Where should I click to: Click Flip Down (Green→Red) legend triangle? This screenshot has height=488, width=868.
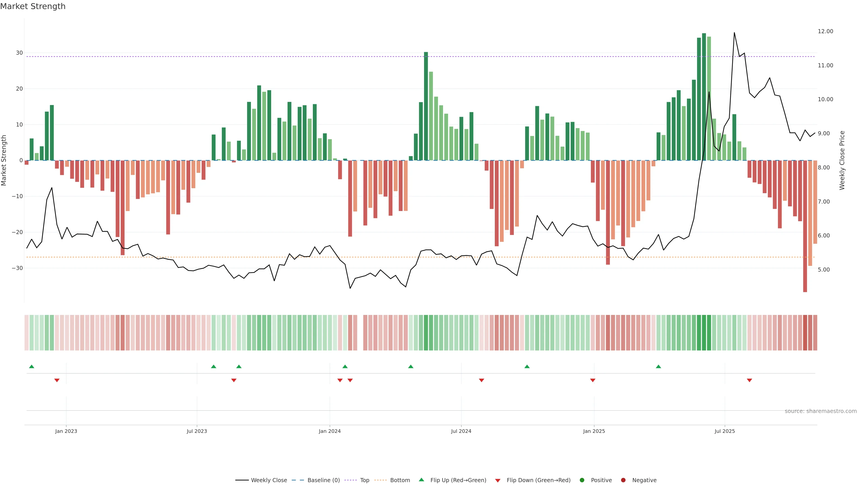[498, 481]
